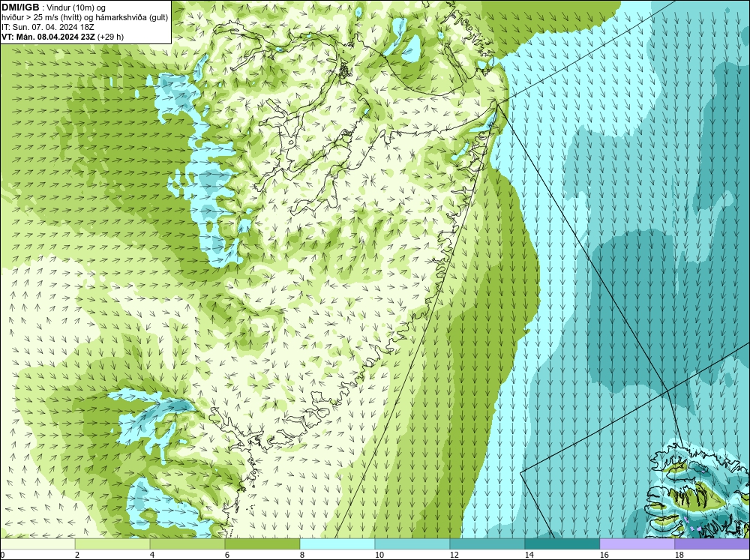This screenshot has height=560, width=750.
Task: Click the initial time line 'IT: Sun. 07. 04. 2024 18Z'
Action: [48, 27]
